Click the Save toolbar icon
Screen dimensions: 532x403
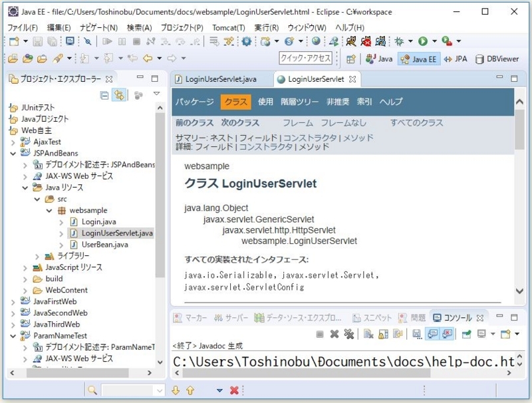37,41
